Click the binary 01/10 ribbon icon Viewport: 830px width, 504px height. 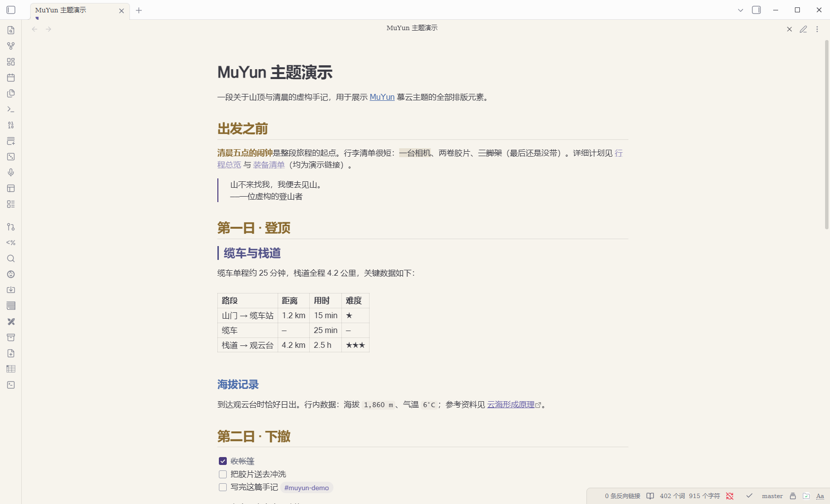coord(11,125)
